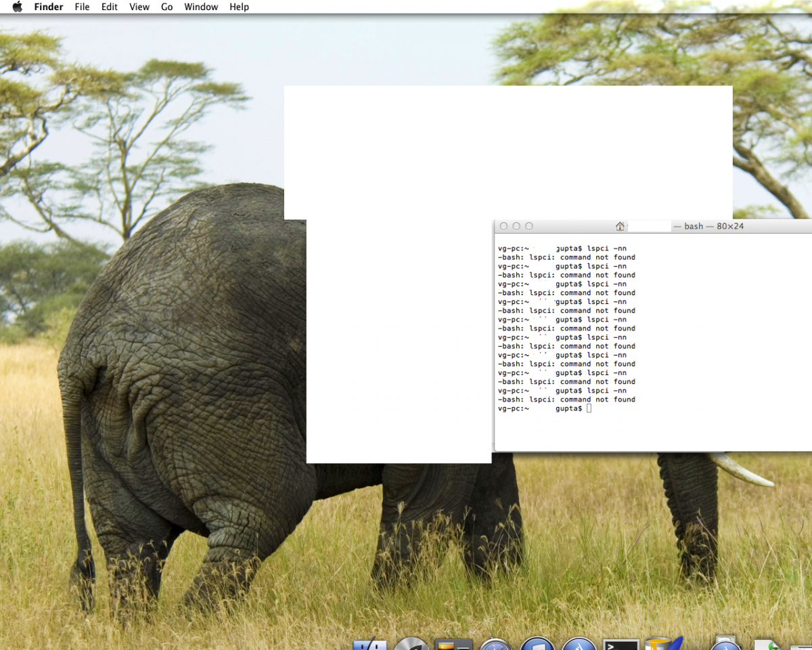Click the Terminal prompt cursor on last line
812x650 pixels.
click(589, 408)
